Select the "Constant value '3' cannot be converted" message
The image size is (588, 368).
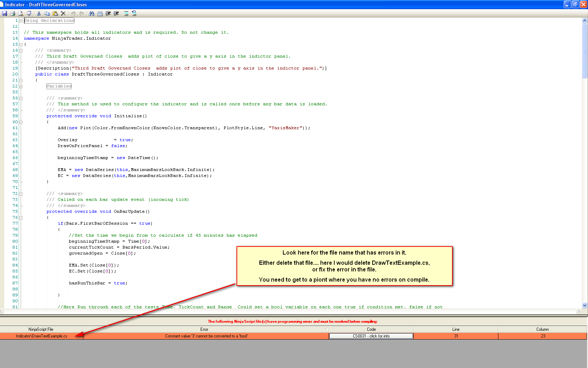[206, 336]
